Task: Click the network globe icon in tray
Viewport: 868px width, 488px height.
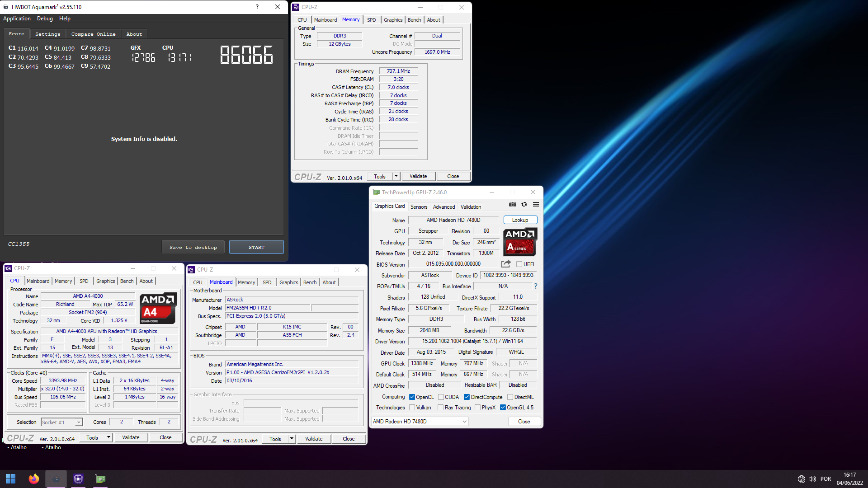Action: [801, 479]
